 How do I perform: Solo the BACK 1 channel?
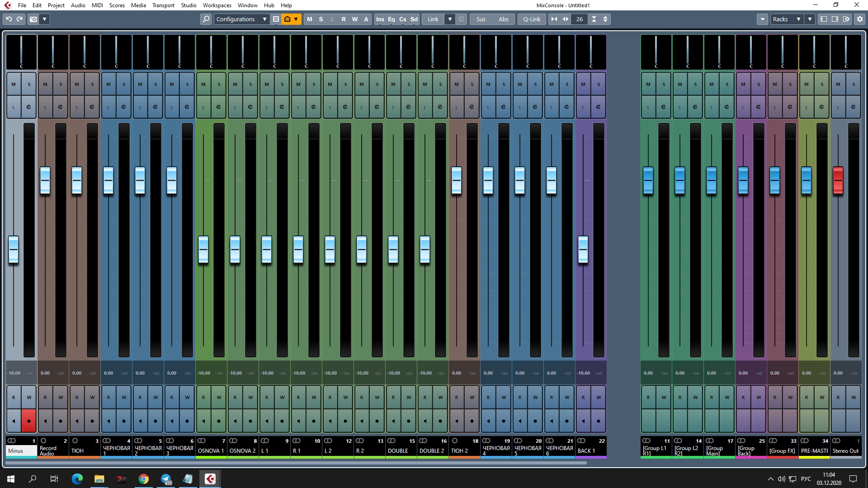(x=599, y=84)
